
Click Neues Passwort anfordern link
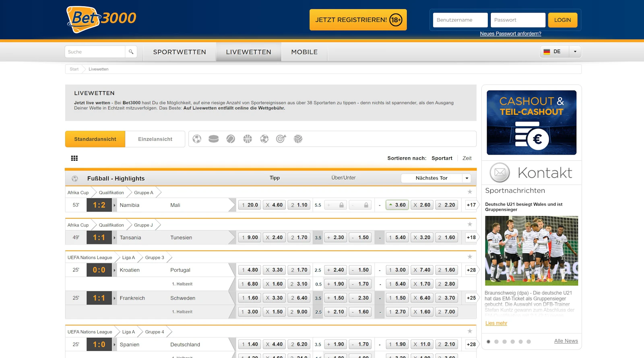click(510, 34)
